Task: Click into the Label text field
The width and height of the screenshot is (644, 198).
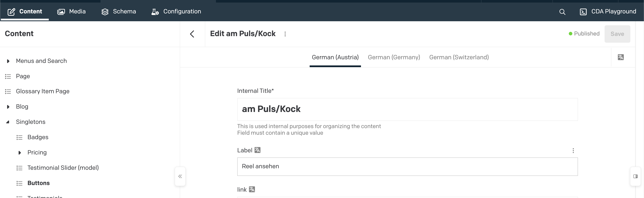Action: [x=407, y=166]
